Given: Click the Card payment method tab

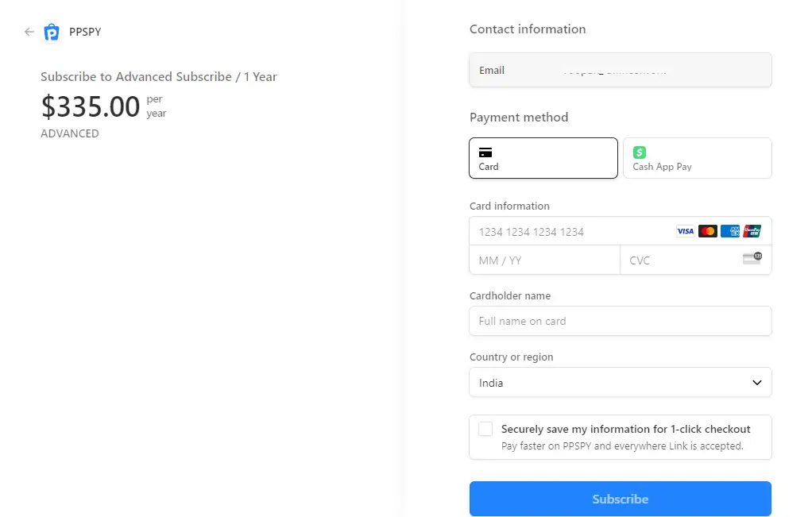Looking at the screenshot, I should click(x=543, y=158).
